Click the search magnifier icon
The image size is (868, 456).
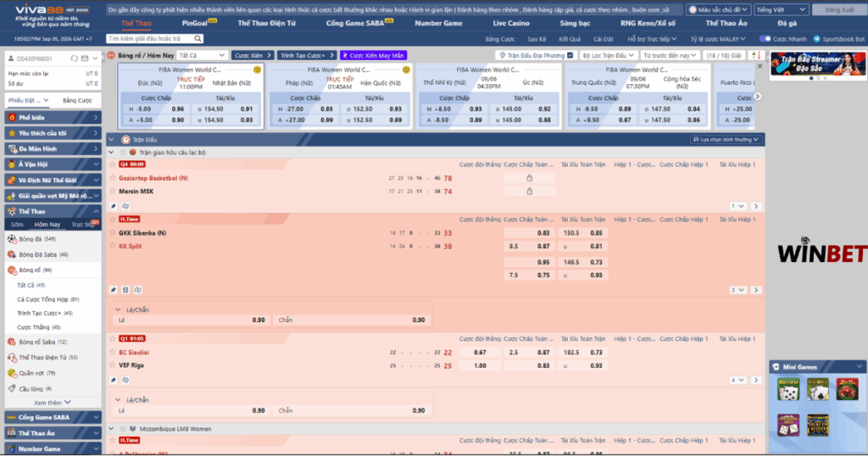coord(198,39)
